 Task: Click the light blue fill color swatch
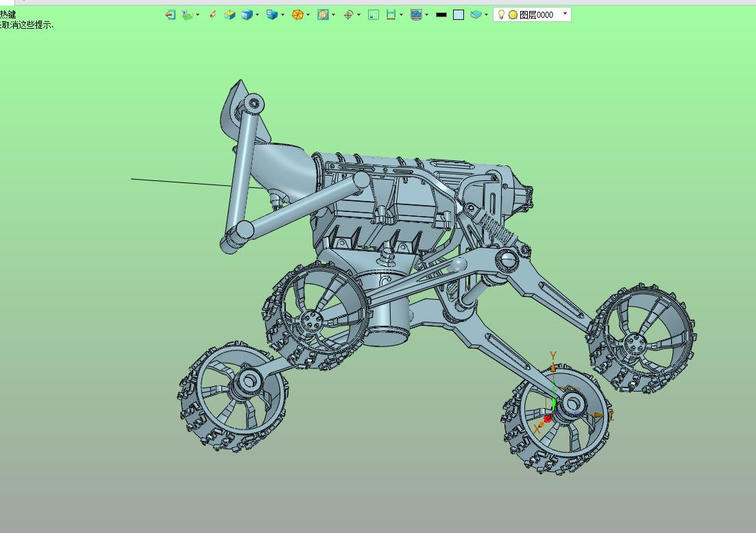[459, 15]
